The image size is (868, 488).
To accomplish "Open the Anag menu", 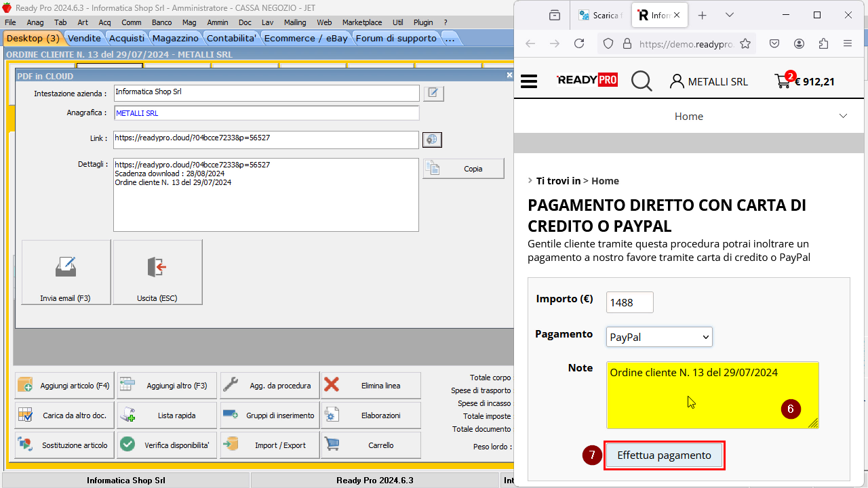I will [x=35, y=22].
